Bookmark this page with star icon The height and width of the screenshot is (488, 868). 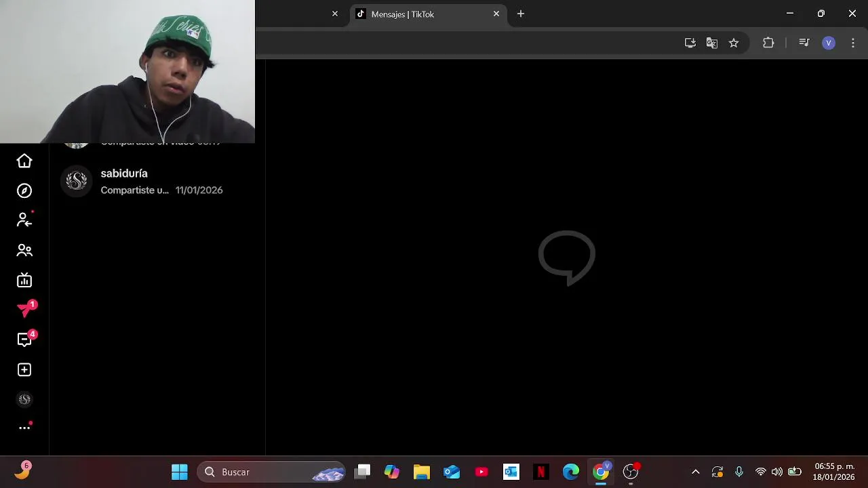(734, 43)
